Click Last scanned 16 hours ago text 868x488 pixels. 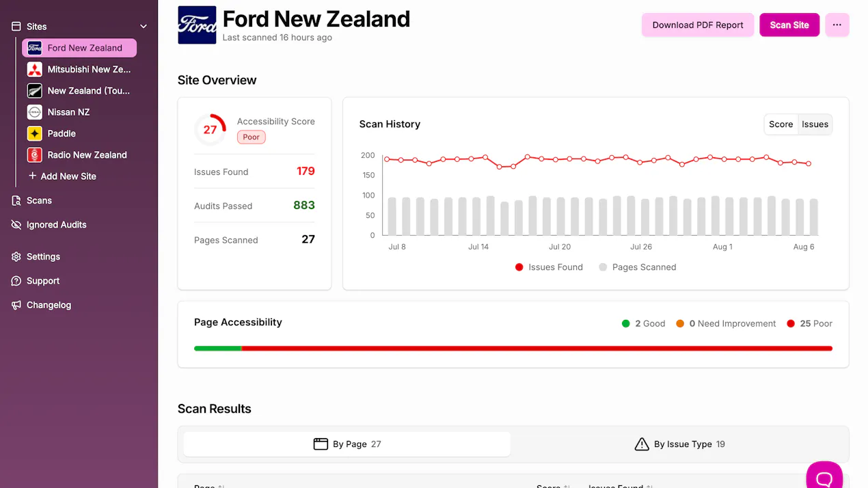[277, 38]
